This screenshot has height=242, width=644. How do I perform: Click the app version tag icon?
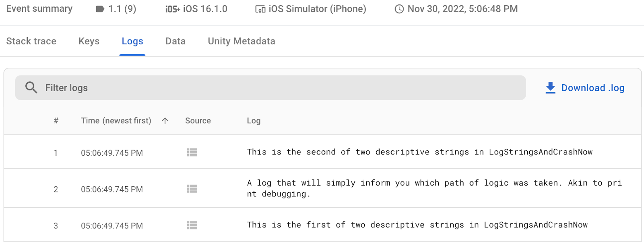tap(100, 9)
